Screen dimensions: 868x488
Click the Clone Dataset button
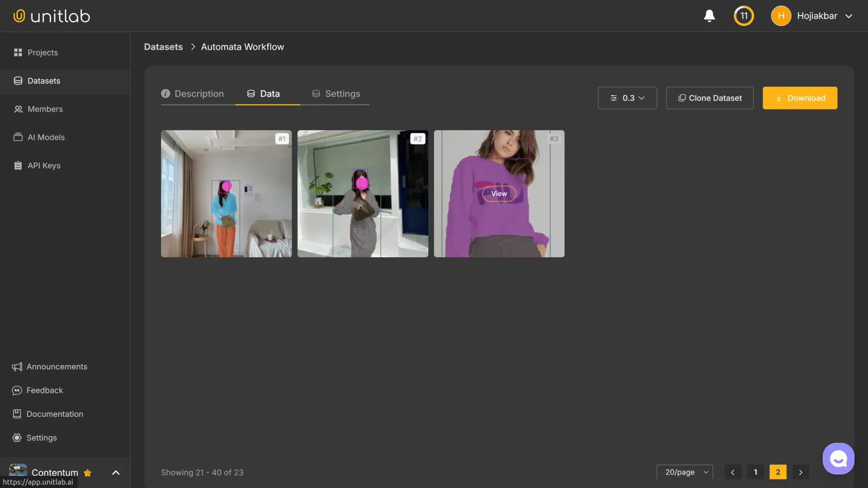click(710, 98)
